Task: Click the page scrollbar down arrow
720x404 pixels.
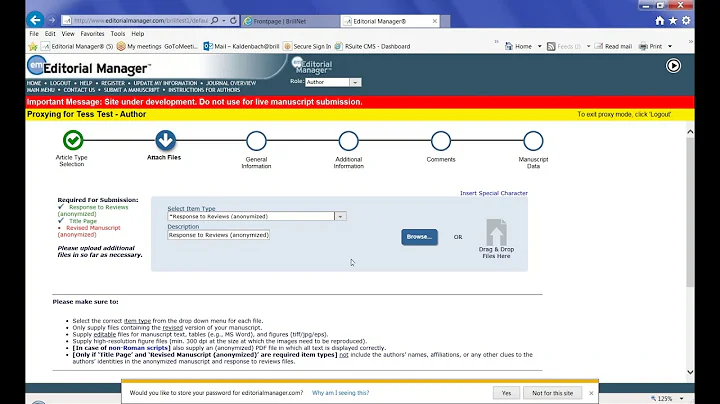Action: coord(690,372)
